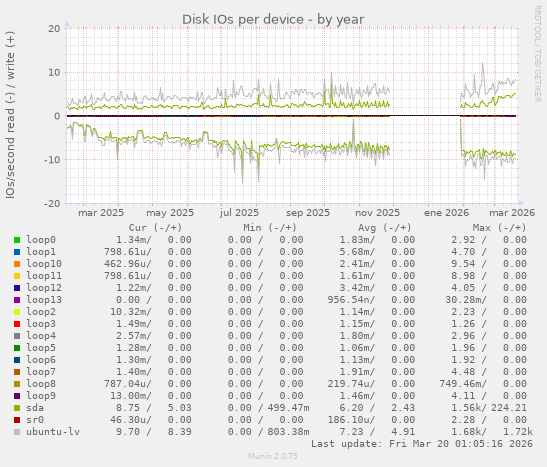Click the loop9 current value 13.00m

[x=131, y=396]
